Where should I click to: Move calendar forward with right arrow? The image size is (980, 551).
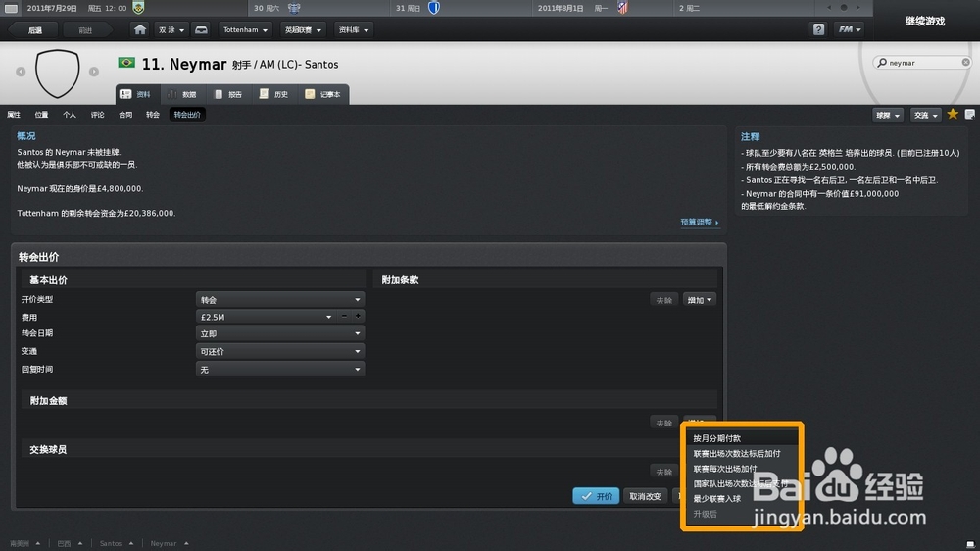pos(858,8)
